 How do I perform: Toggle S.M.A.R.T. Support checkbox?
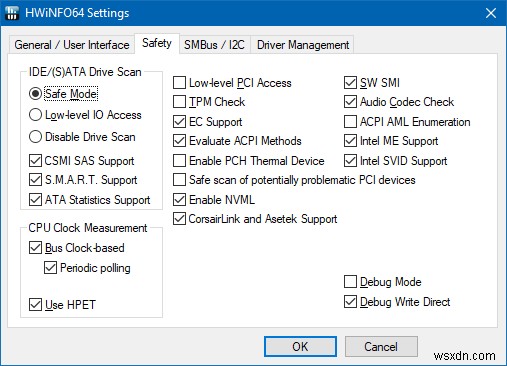tap(35, 180)
